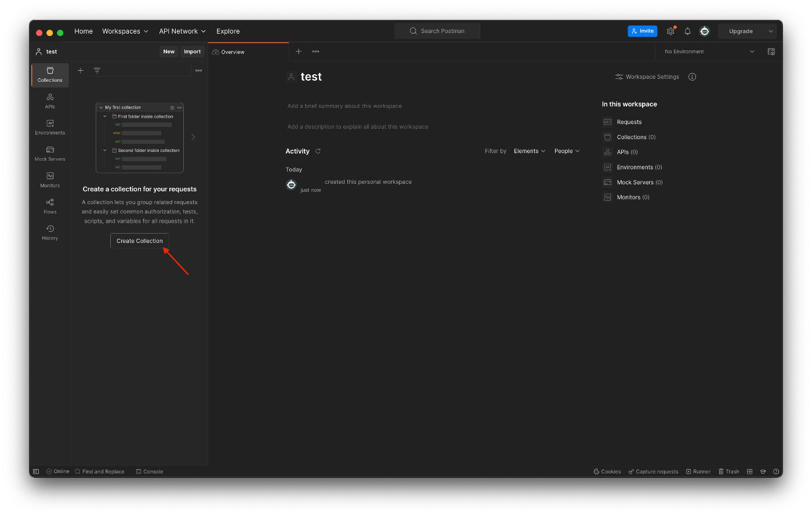The height and width of the screenshot is (516, 812).
Task: Open the Environments sidebar section
Action: click(x=50, y=128)
